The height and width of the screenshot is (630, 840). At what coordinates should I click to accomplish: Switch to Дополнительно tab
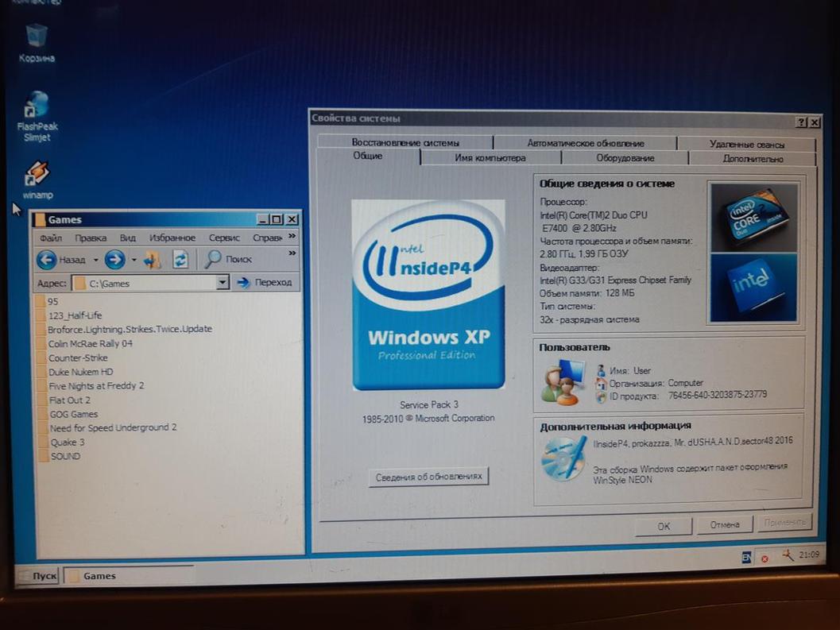pos(752,159)
